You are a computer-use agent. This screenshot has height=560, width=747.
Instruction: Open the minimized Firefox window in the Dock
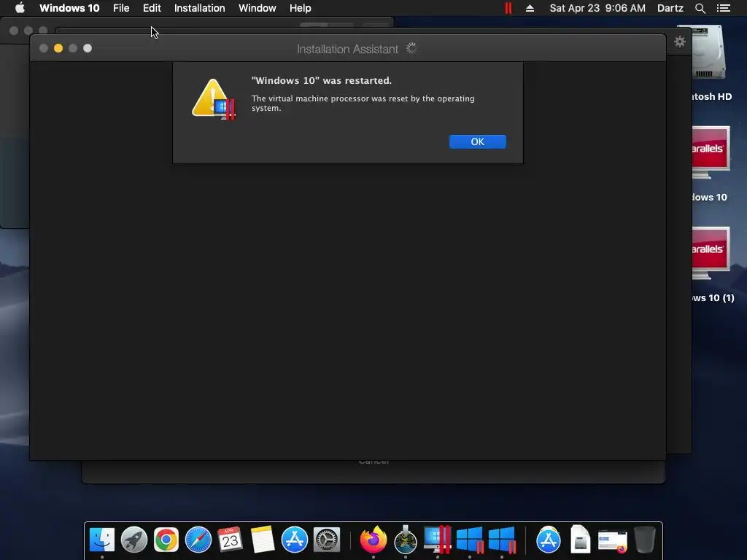[613, 540]
